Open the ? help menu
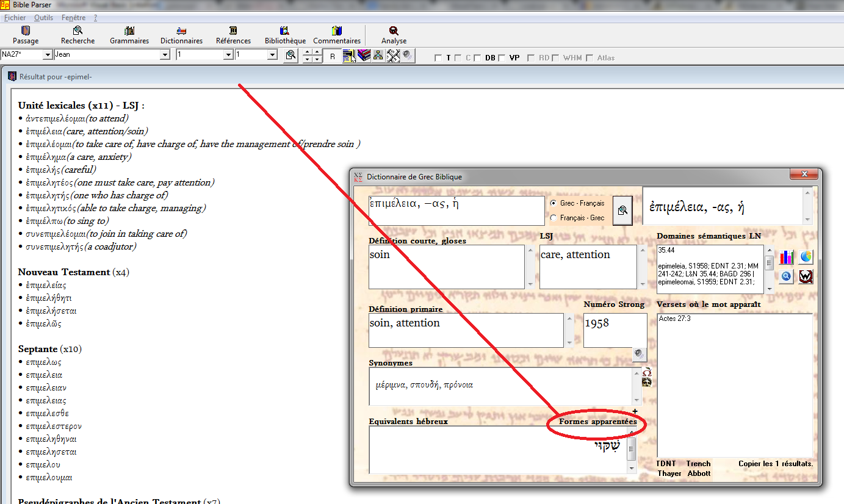This screenshot has height=504, width=844. pyautogui.click(x=96, y=18)
